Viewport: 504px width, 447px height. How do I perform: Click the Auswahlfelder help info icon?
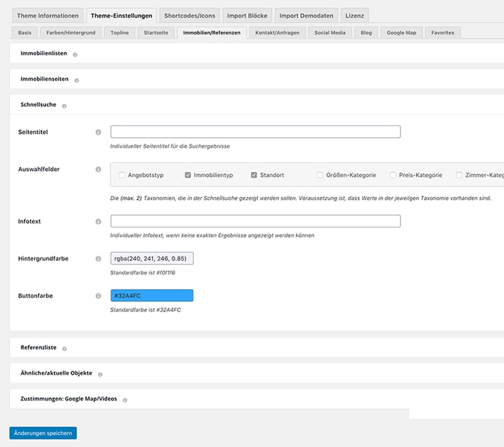pos(98,169)
